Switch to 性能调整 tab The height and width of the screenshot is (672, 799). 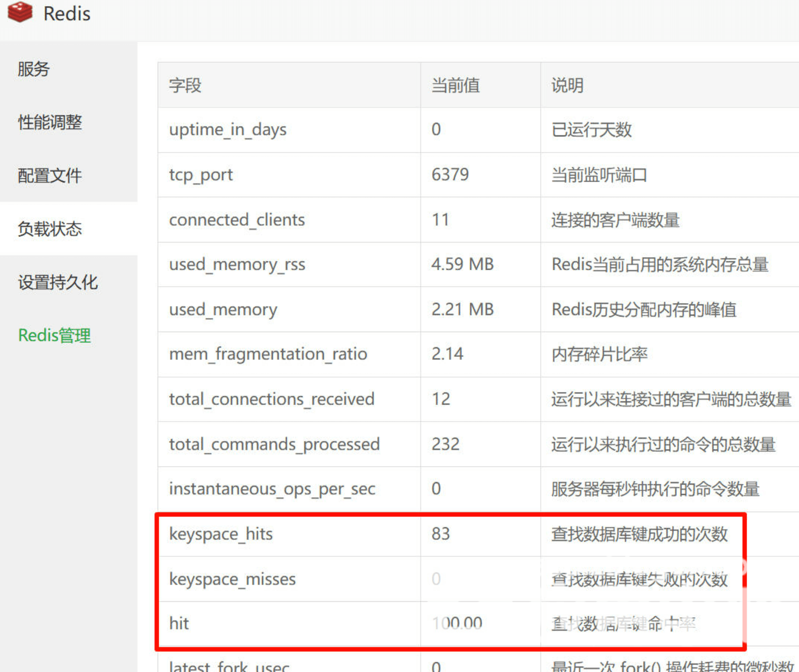pyautogui.click(x=50, y=122)
